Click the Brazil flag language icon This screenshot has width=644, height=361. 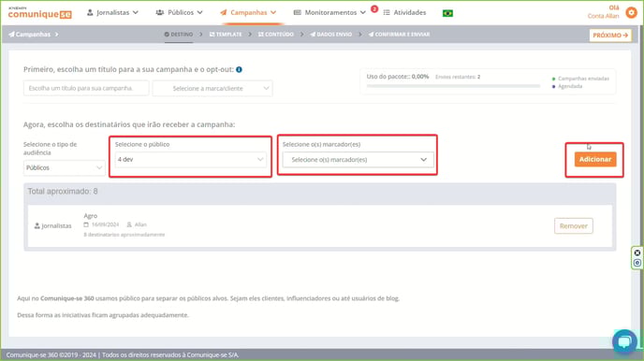(447, 13)
